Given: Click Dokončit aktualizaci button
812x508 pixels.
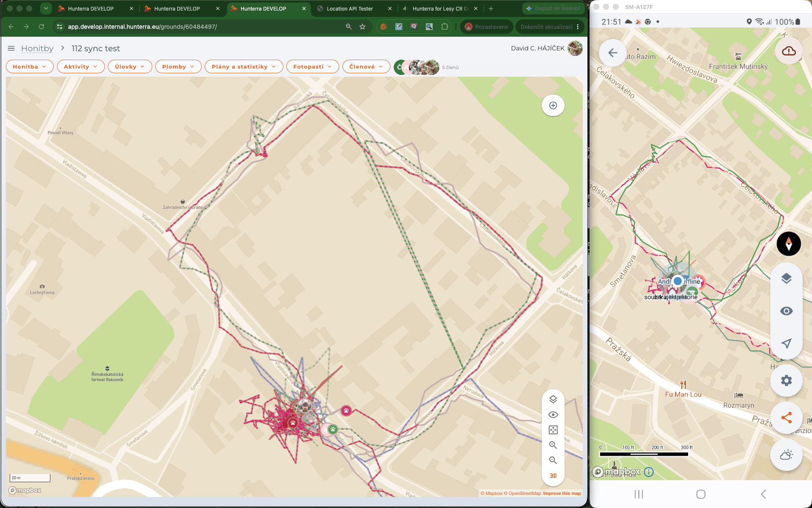Looking at the screenshot, I should point(550,27).
